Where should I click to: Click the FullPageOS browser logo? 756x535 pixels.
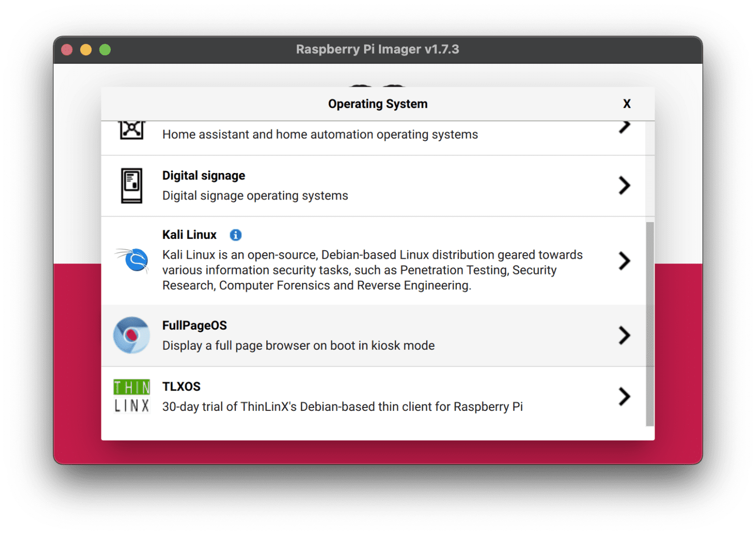pyautogui.click(x=131, y=335)
